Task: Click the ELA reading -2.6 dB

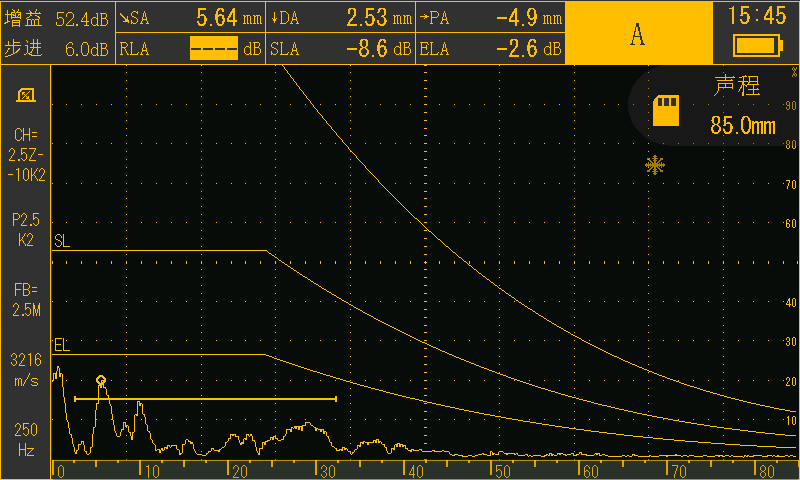Action: click(x=529, y=48)
